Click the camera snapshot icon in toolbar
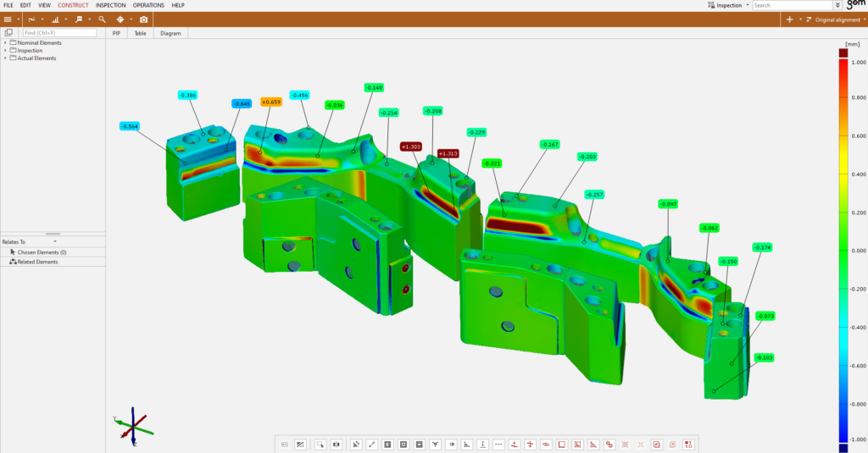The height and width of the screenshot is (453, 868). point(143,19)
